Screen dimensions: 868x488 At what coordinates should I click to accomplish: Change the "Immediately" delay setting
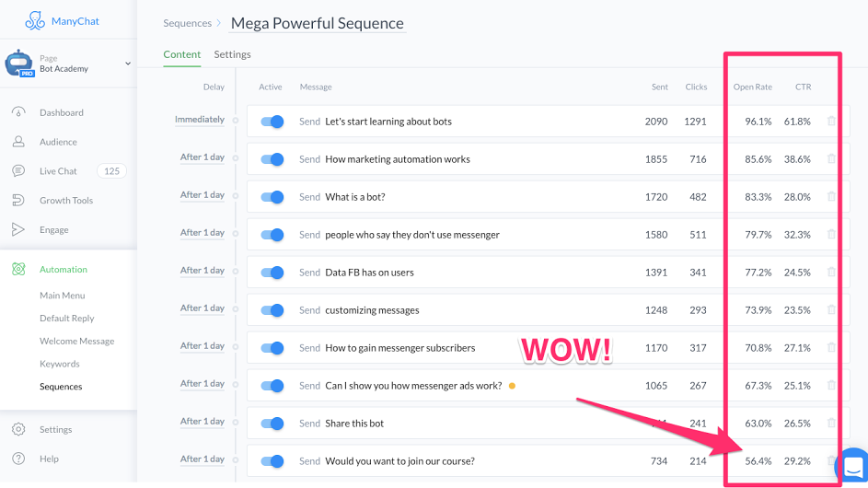(200, 120)
